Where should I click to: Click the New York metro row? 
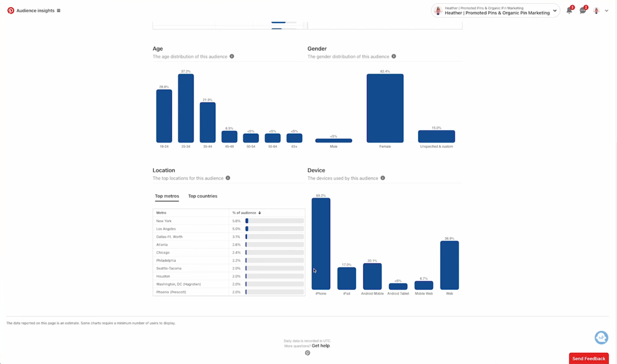(x=229, y=221)
